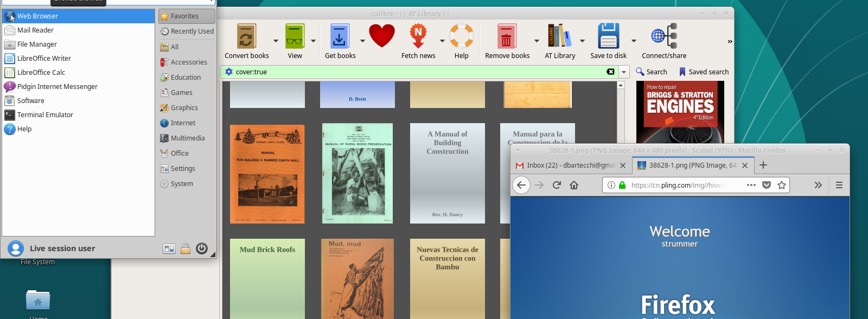
Task: Open Help in the application menu
Action: 79,129
